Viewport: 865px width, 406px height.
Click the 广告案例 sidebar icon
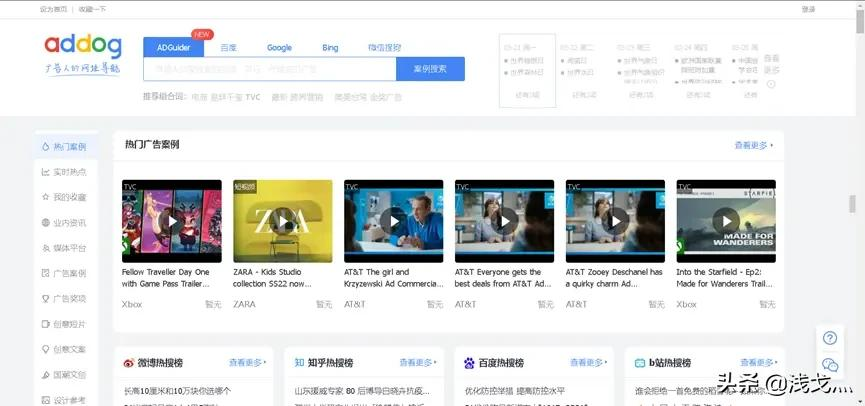[x=45, y=273]
